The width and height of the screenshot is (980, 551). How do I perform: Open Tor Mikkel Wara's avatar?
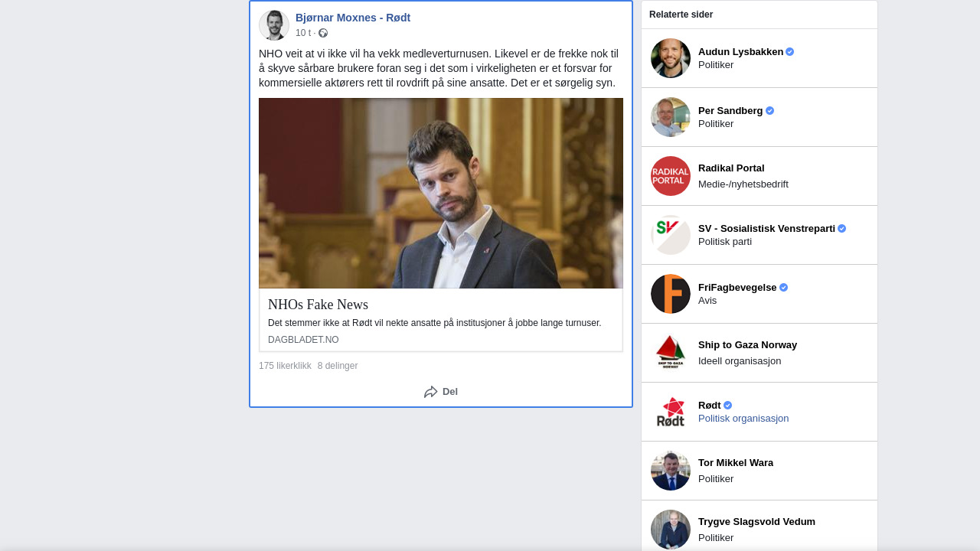click(x=671, y=471)
